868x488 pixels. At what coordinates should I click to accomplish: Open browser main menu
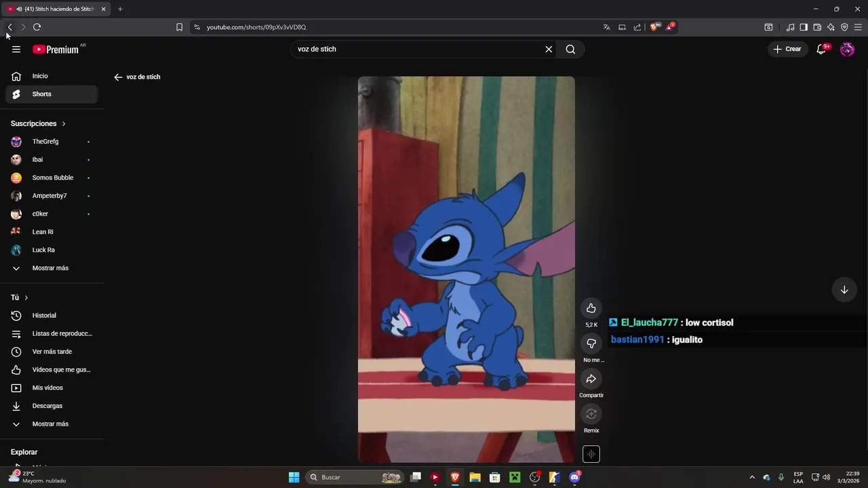(x=858, y=27)
